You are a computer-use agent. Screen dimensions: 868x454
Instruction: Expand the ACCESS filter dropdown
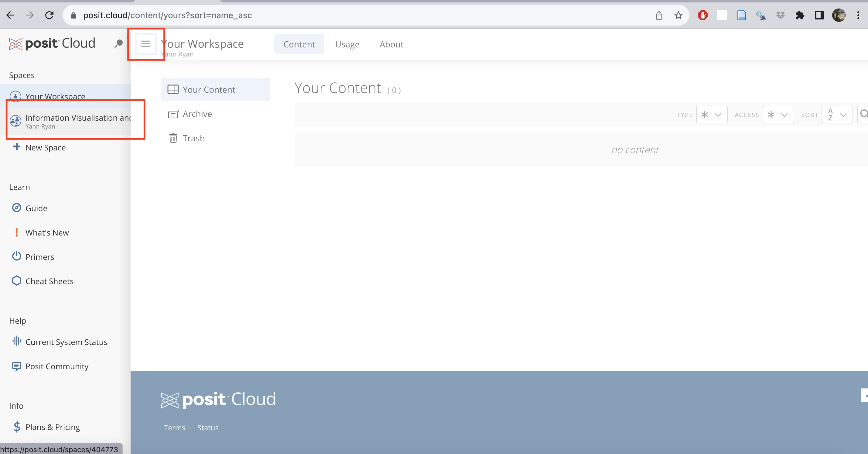[x=778, y=115]
